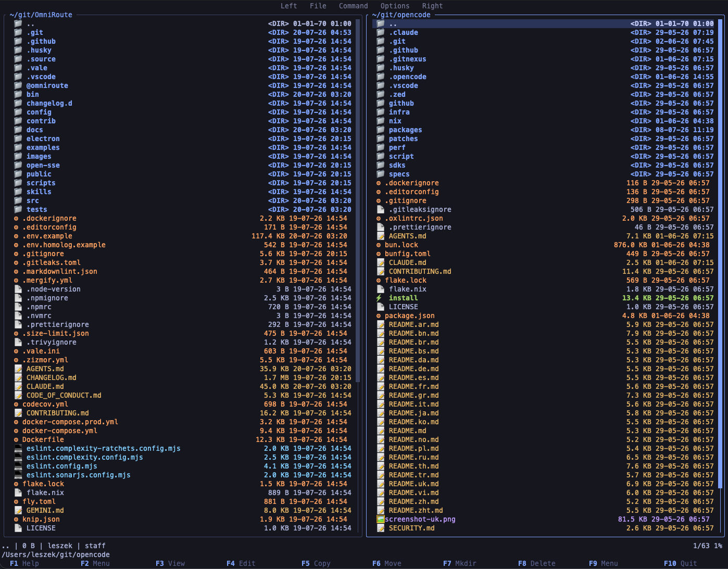Image resolution: width=728 pixels, height=569 pixels.
Task: Select .oxlintrc.json file
Action: click(414, 218)
